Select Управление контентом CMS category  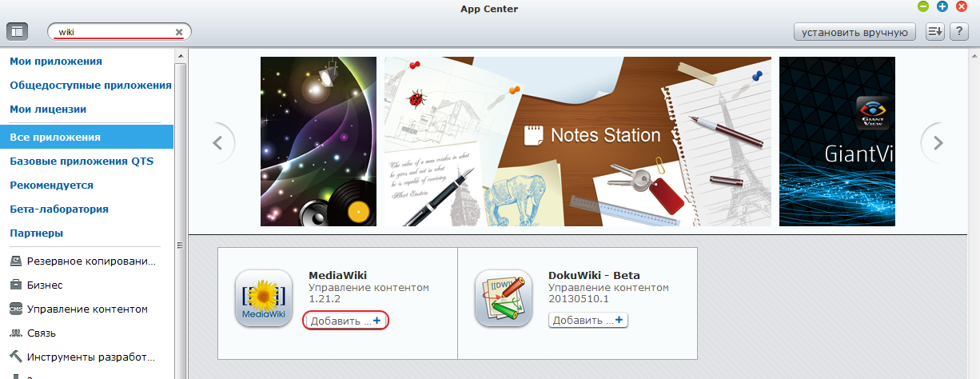[86, 309]
